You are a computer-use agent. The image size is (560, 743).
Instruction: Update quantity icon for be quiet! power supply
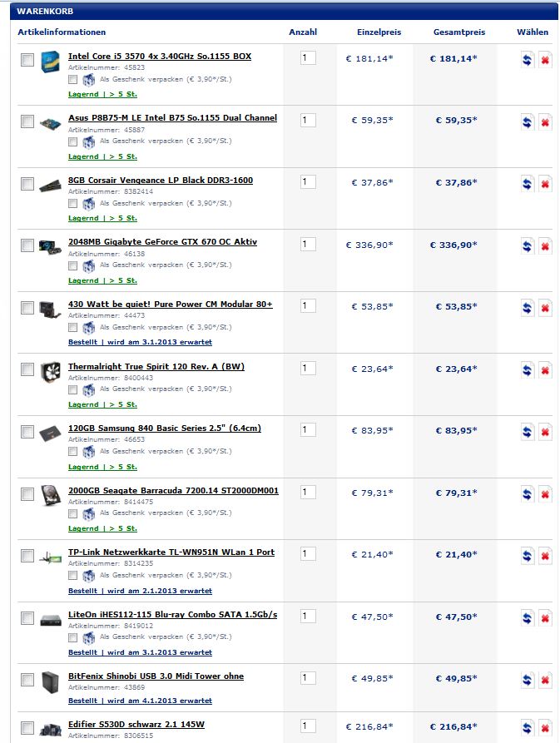[x=527, y=308]
